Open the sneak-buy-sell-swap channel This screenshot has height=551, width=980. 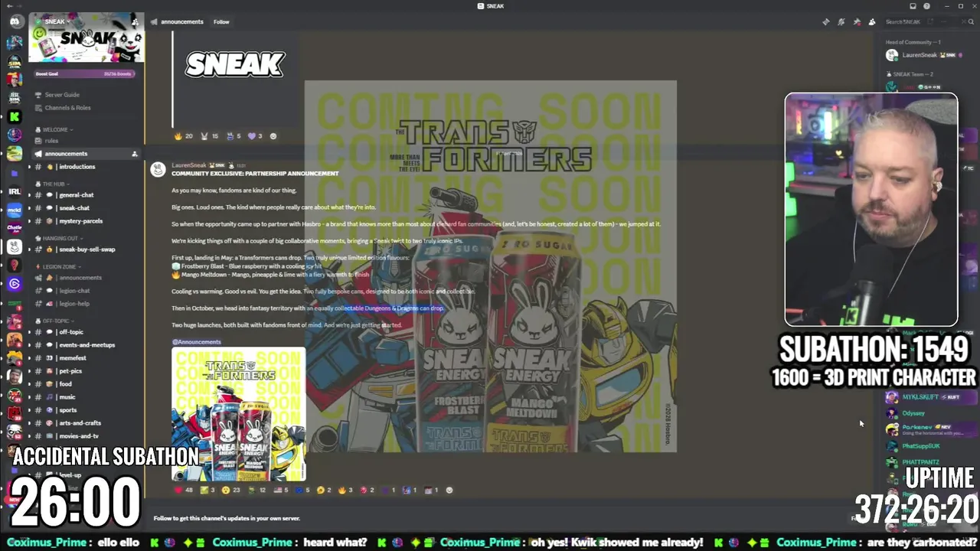[x=86, y=249]
